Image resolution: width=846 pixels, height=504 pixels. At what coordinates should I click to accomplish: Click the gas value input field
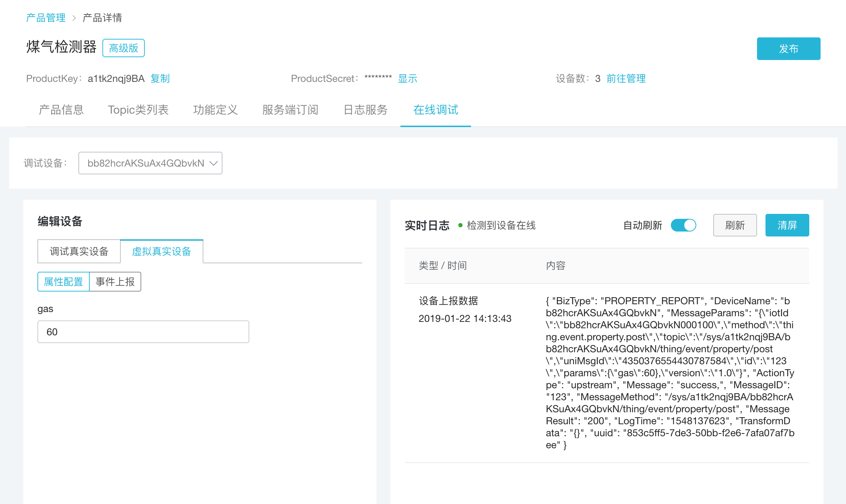[x=143, y=332]
